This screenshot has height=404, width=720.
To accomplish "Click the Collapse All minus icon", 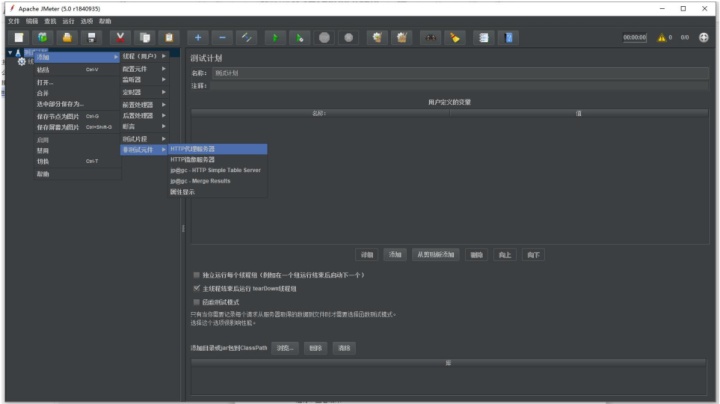I will (222, 38).
